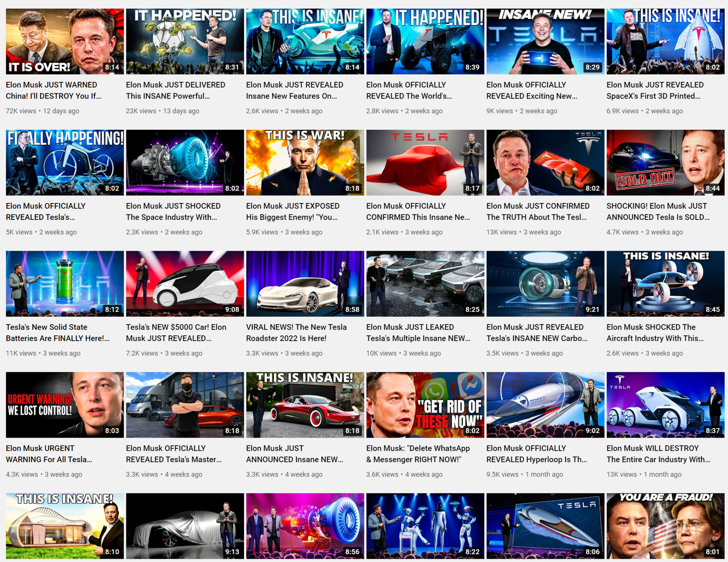Viewport: 728px width, 562px height.
Task: Click 'REVEALED Hyperloop' video title
Action: [x=536, y=454]
